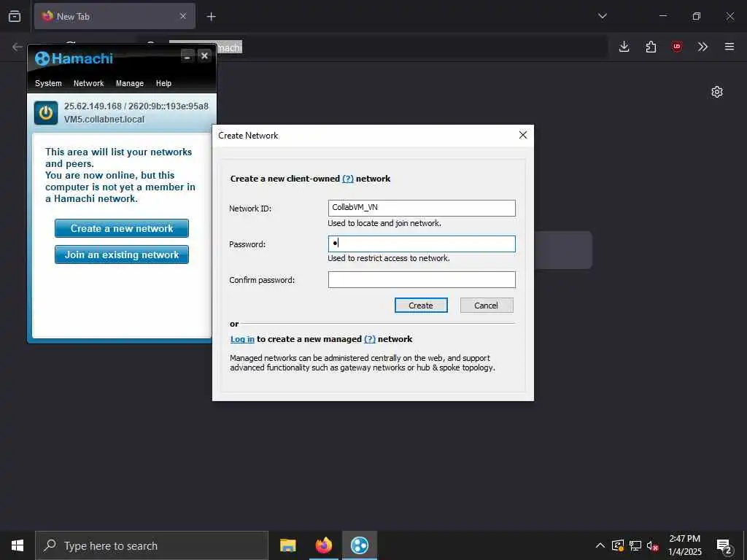Switch to Hamachi in taskbar
Screen dimensions: 747x560
pos(360,545)
